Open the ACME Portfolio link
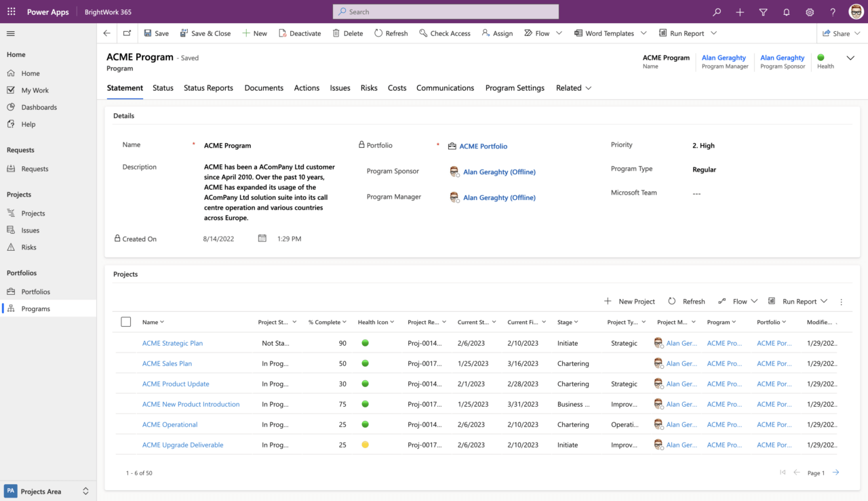The image size is (868, 501). [x=484, y=146]
